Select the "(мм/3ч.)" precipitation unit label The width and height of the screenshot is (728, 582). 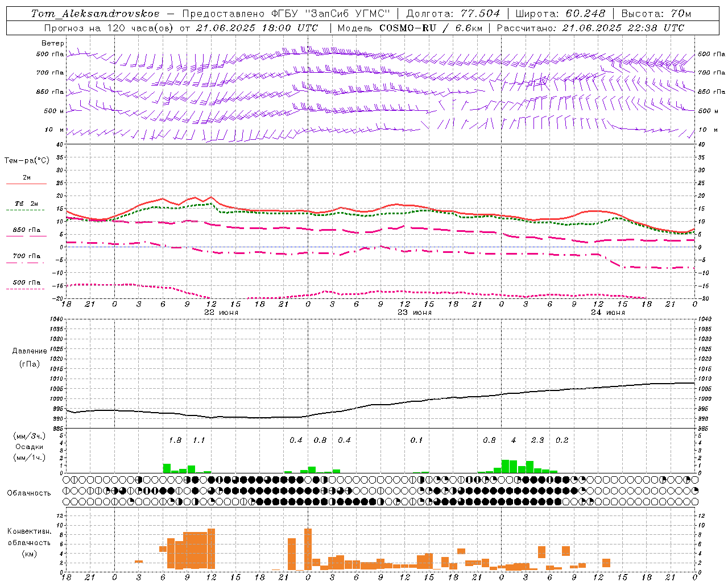(x=29, y=436)
